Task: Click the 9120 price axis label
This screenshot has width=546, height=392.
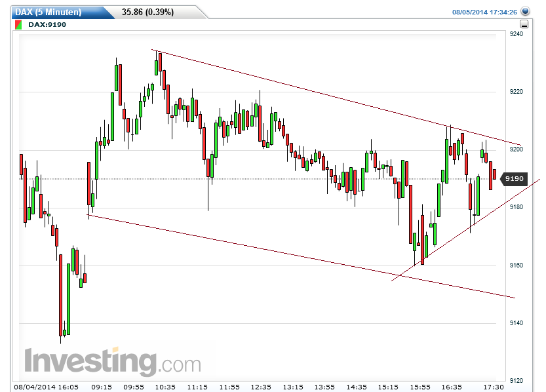Action: (516, 381)
